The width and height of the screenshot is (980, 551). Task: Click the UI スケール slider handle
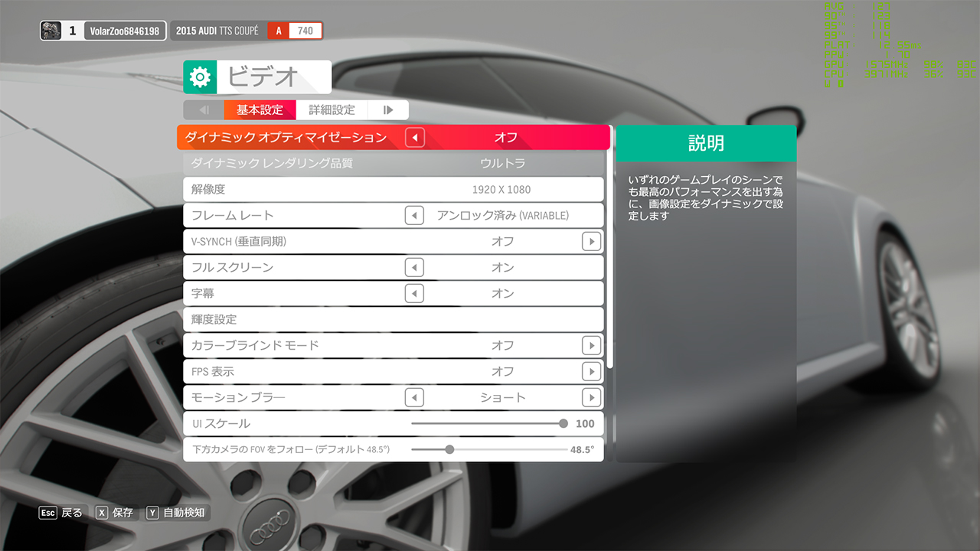tap(563, 423)
